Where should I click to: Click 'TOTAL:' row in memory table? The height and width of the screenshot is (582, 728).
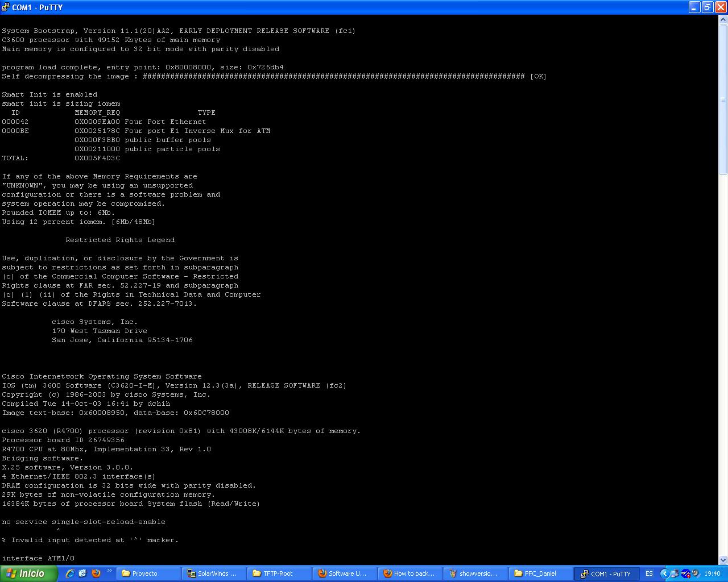[x=61, y=158]
